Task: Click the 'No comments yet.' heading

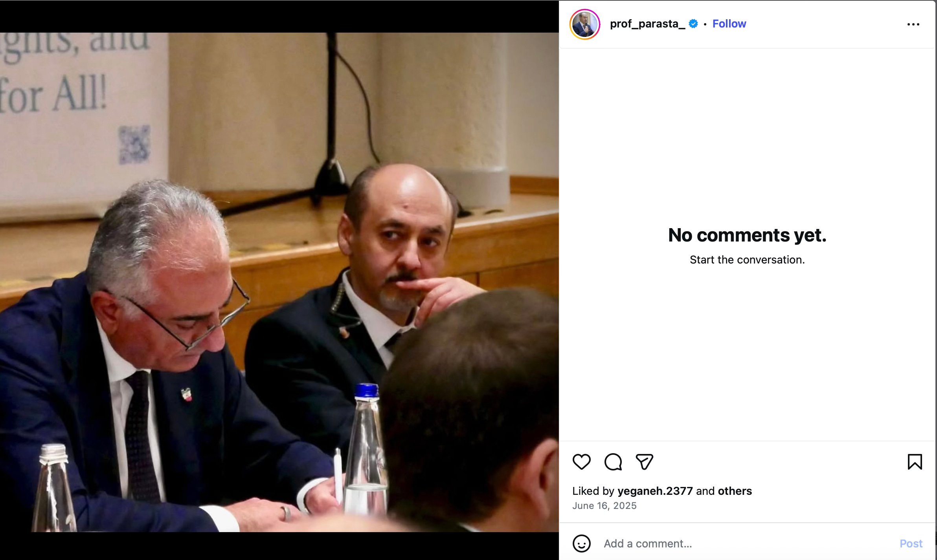Action: (x=747, y=235)
